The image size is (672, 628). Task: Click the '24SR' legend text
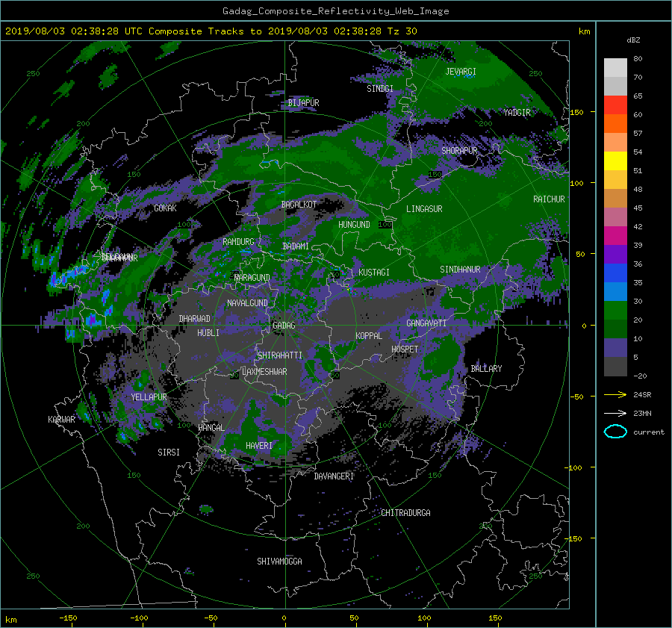pos(642,395)
